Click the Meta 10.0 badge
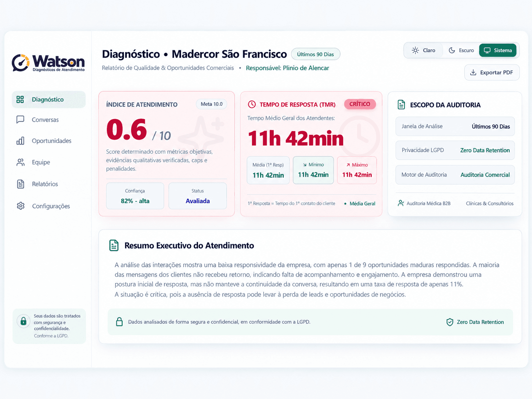 point(212,104)
